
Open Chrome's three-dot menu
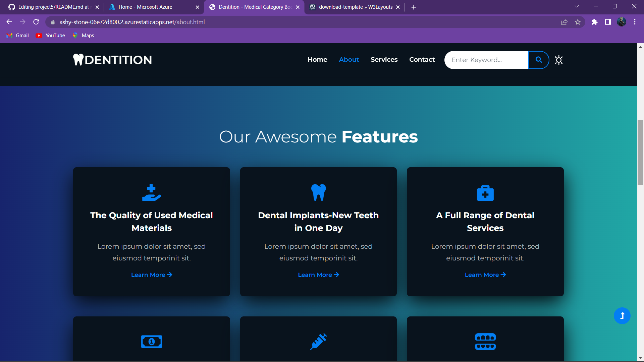[635, 22]
